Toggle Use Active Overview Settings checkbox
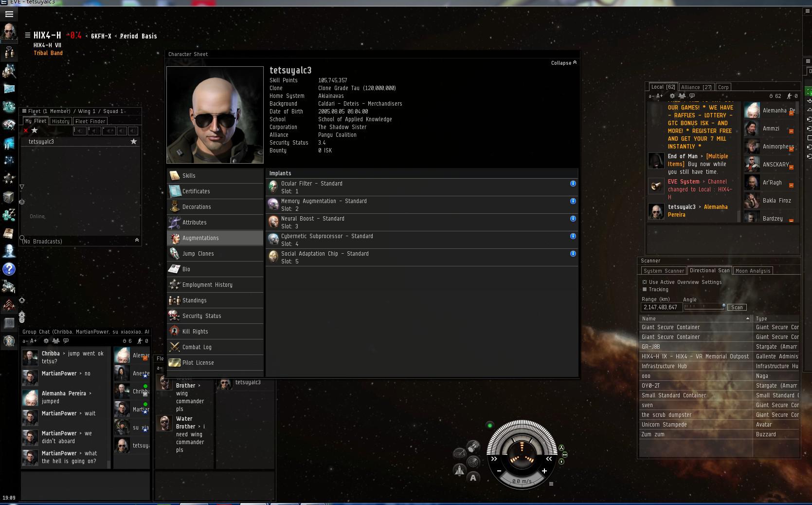 [645, 282]
